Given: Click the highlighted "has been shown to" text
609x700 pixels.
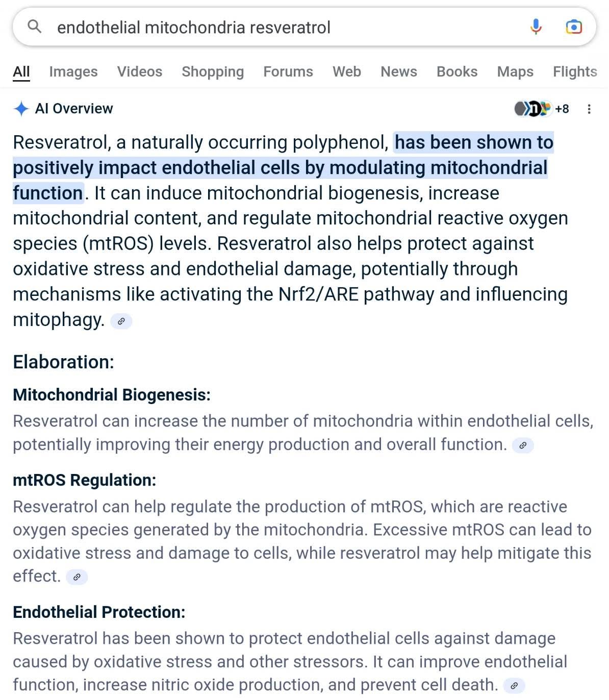Looking at the screenshot, I should (474, 142).
